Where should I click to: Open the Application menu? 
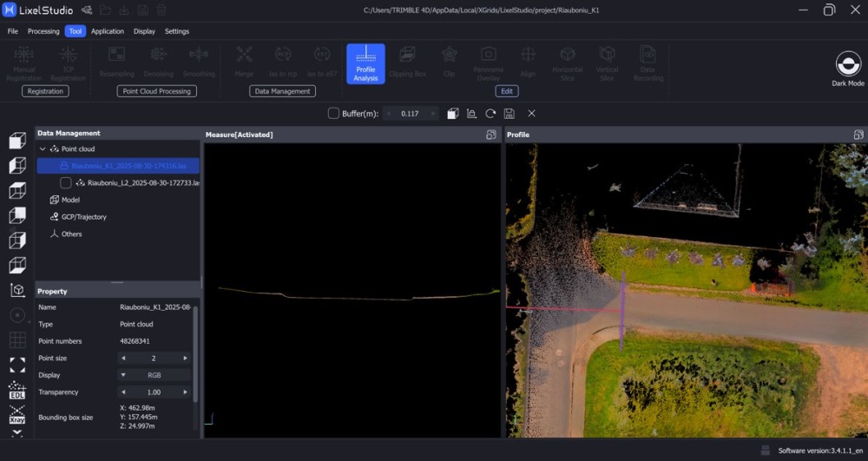pos(108,31)
